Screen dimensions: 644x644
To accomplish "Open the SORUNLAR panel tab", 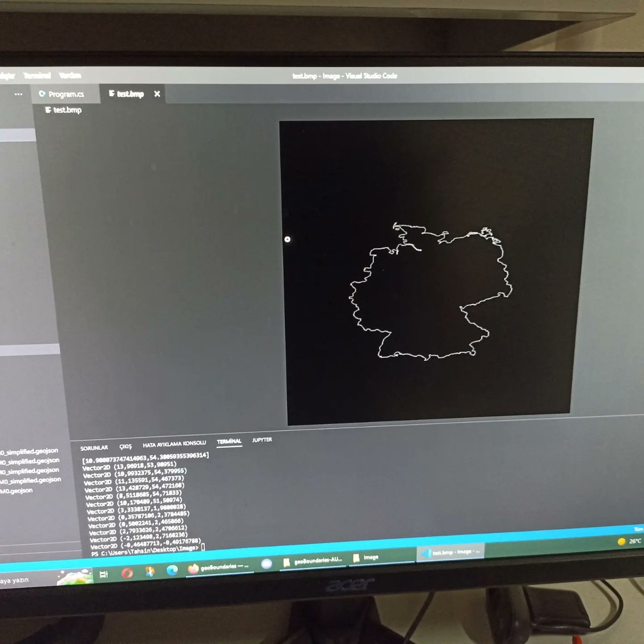I will click(x=94, y=448).
